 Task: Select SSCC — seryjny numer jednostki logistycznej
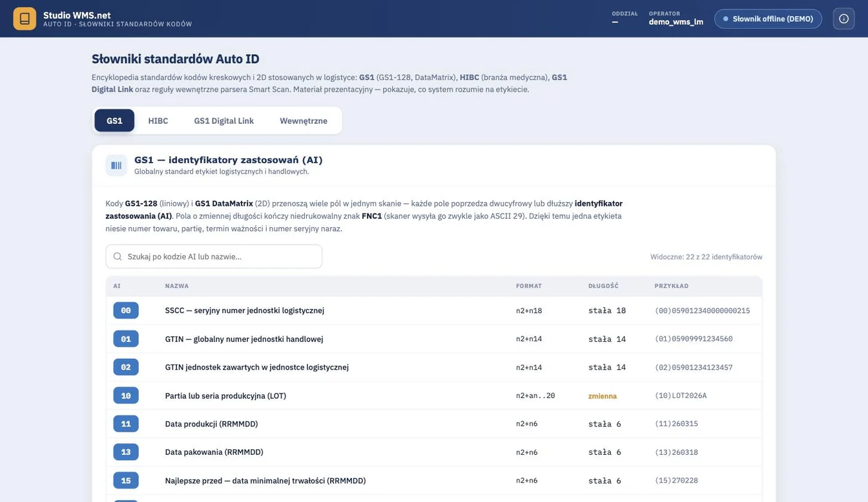click(245, 310)
